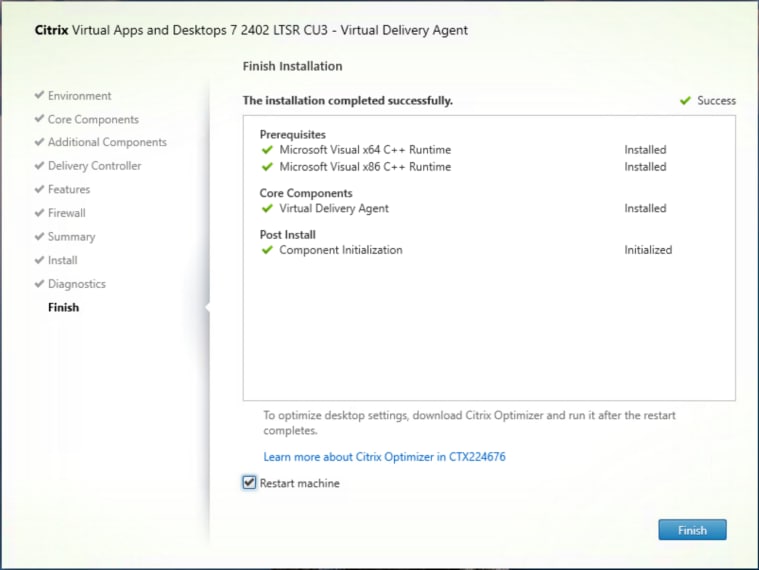Click green check for x86 C++ Runtime

click(x=267, y=166)
